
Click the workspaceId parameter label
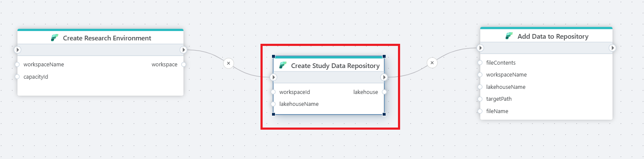[x=295, y=92]
